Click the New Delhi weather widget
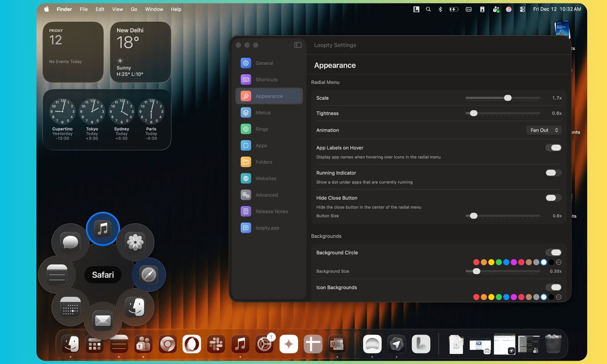 coord(141,52)
